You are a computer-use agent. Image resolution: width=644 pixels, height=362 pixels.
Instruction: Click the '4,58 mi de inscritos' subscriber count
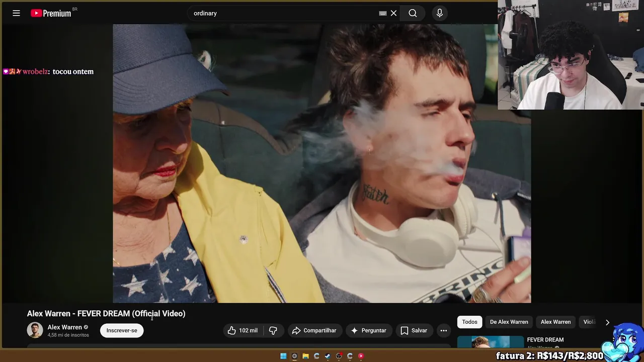68,335
